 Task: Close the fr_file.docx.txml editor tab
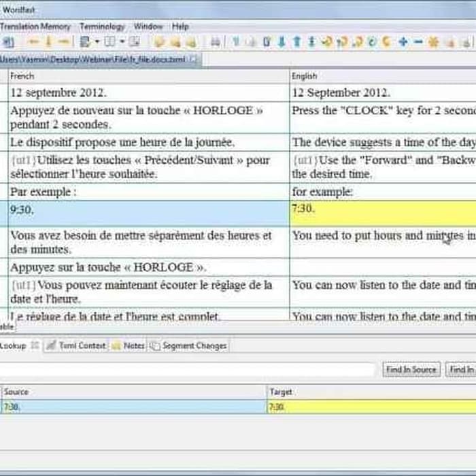[193, 60]
